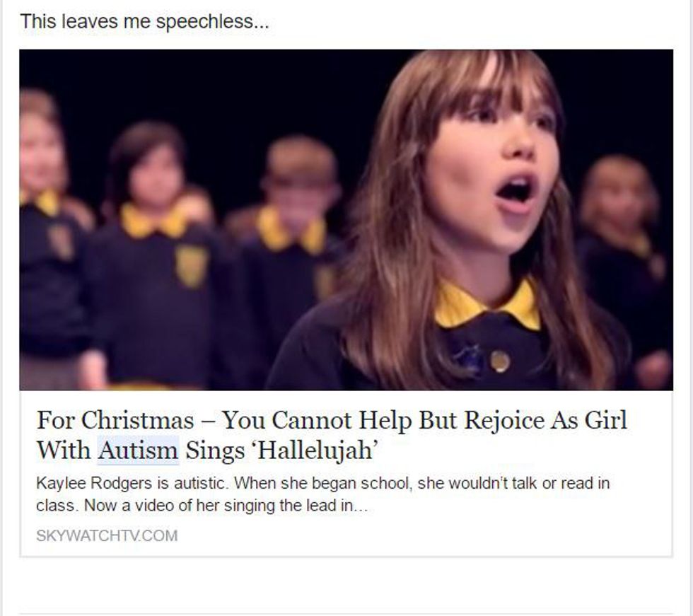
Task: Open the SKYWATCHTV.COM source link
Action: pos(107,535)
